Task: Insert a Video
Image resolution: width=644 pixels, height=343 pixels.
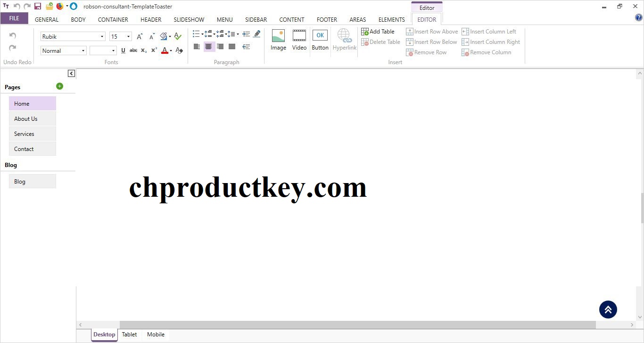Action: [x=299, y=40]
